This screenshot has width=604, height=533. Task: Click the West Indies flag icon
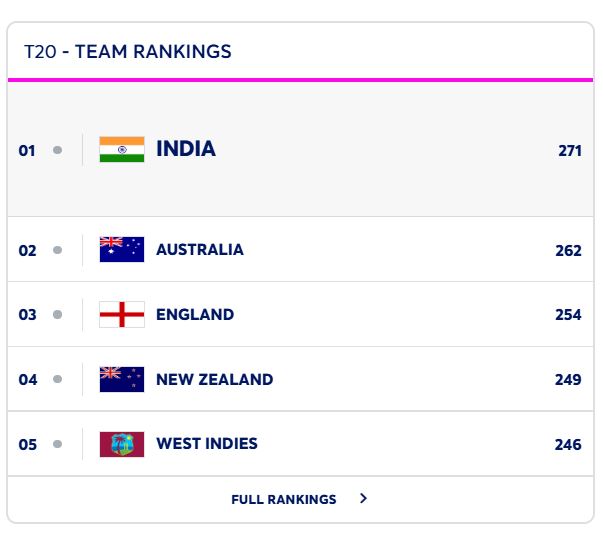coord(122,444)
